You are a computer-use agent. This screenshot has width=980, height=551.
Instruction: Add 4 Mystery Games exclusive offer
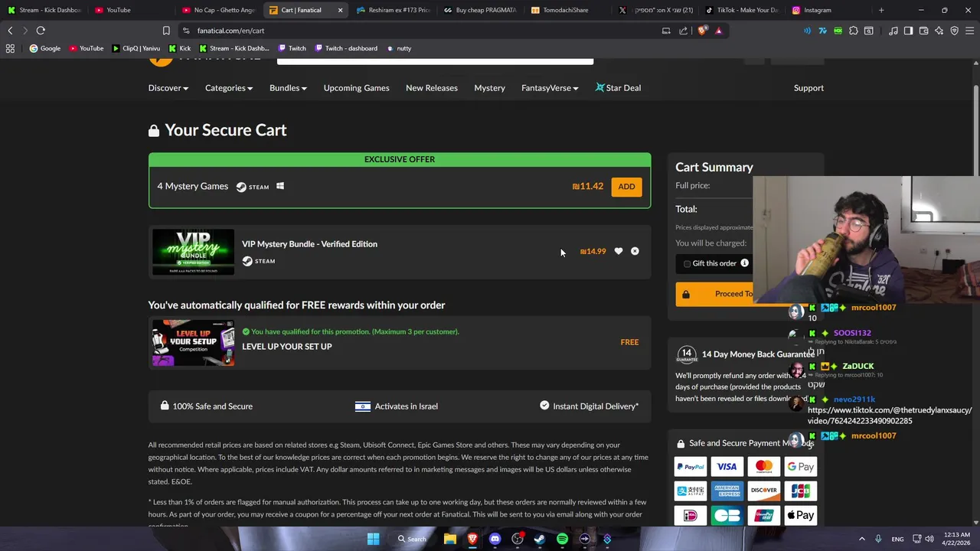[x=626, y=187]
